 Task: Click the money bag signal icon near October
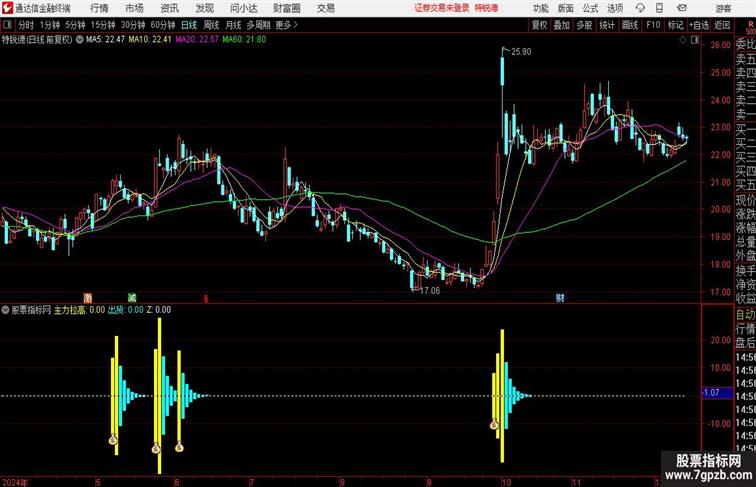point(494,425)
